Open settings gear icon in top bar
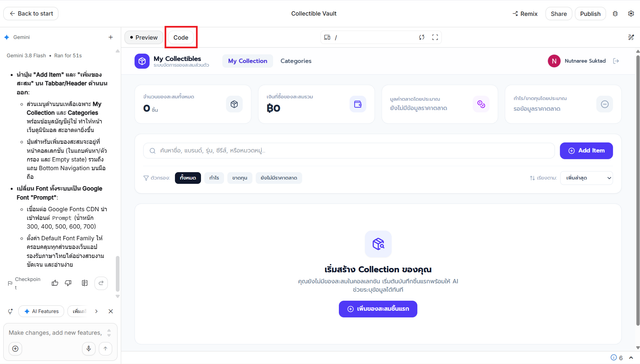The image size is (640, 364). [631, 13]
